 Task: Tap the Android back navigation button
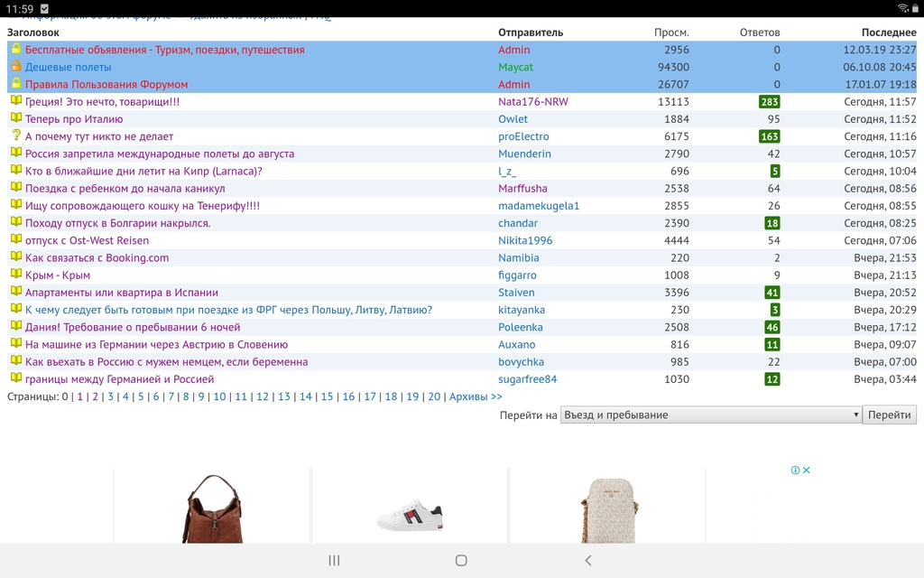click(x=588, y=560)
